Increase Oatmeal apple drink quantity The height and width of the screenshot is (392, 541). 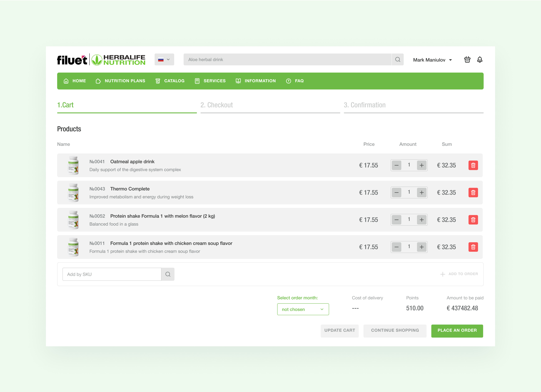[421, 165]
